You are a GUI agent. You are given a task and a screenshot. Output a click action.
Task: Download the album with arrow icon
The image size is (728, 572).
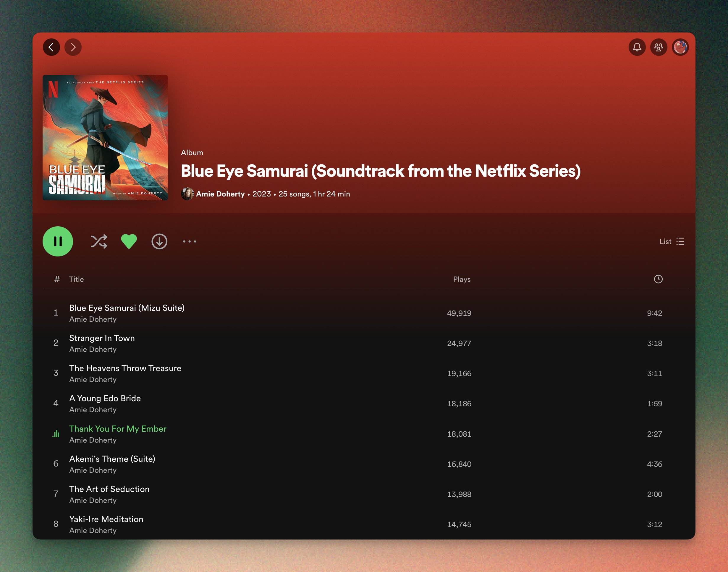click(159, 241)
